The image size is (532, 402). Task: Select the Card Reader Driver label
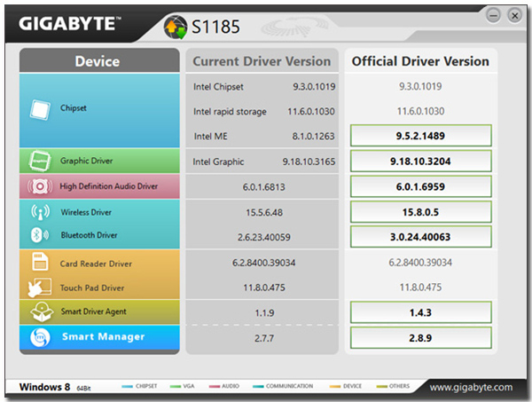pyautogui.click(x=96, y=264)
